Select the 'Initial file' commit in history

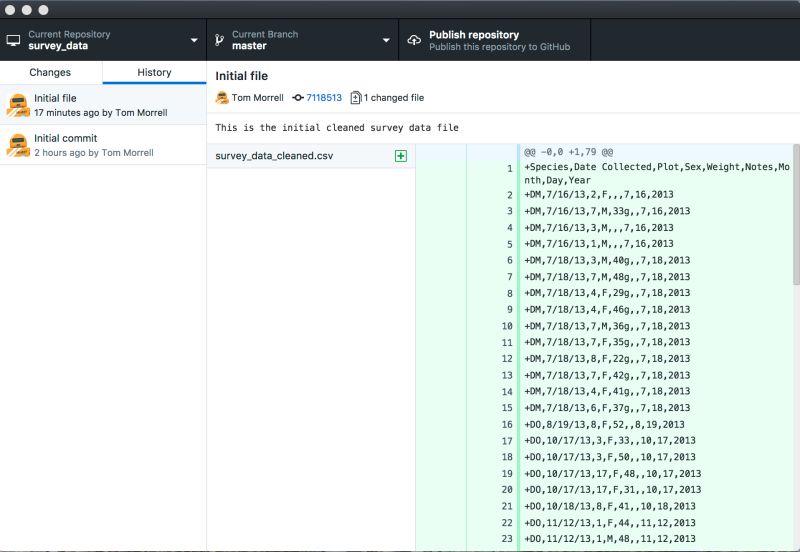coord(103,105)
